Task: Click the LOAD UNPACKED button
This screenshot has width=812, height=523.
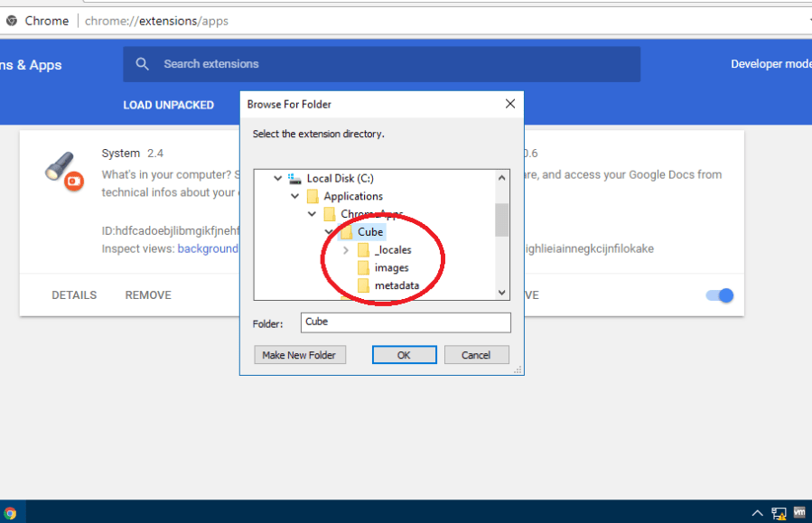Action: point(169,105)
